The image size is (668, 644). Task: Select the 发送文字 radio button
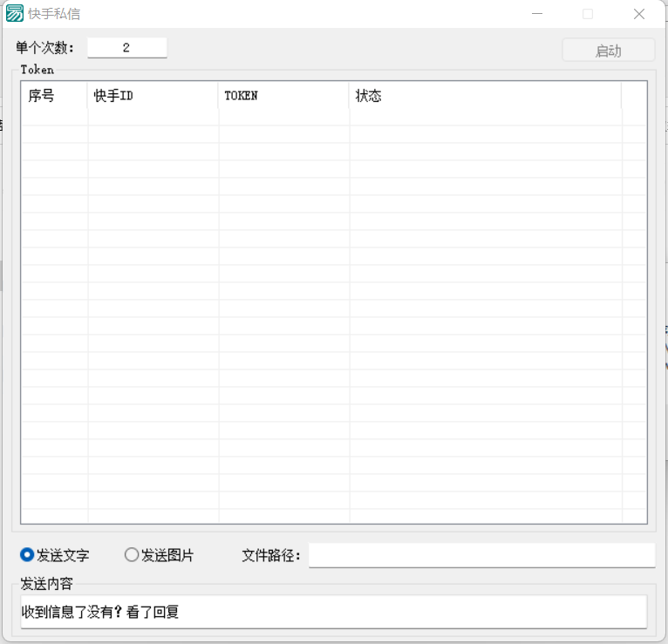pyautogui.click(x=27, y=555)
